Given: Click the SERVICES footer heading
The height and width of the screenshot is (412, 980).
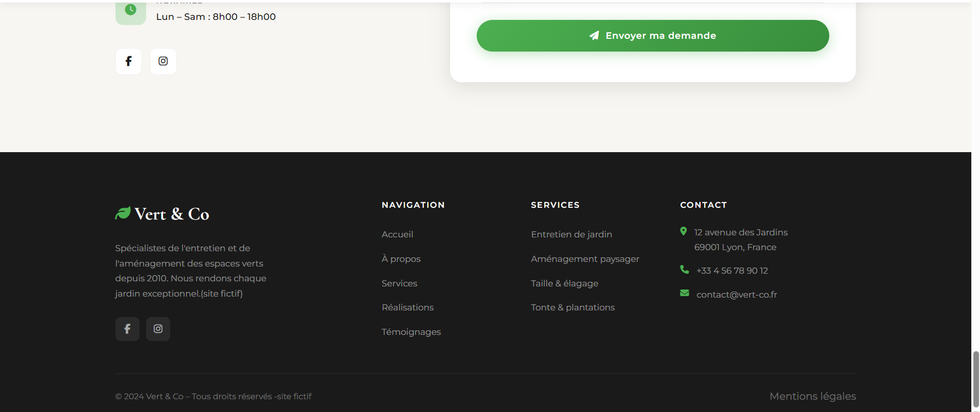Looking at the screenshot, I should coord(555,205).
